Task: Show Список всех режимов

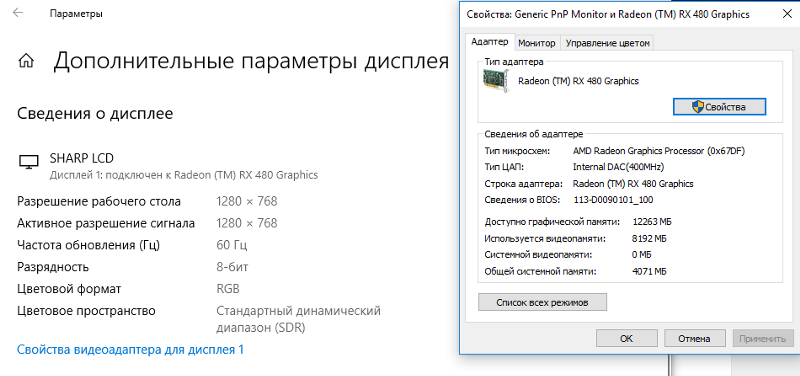Action: [x=542, y=302]
